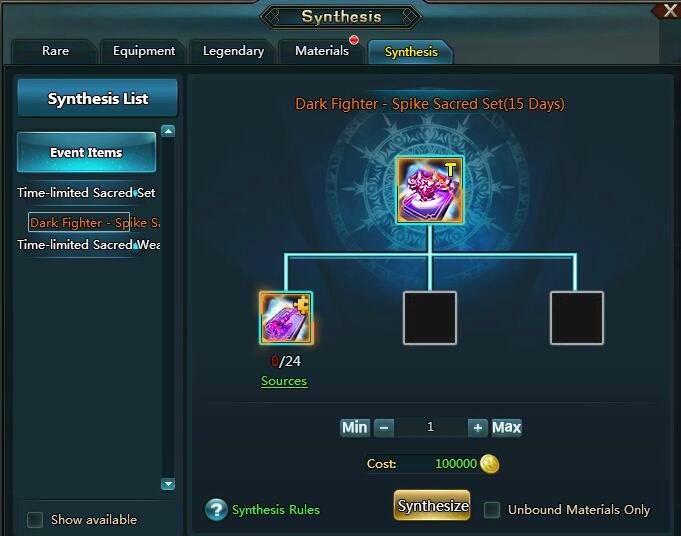Viewport: 681px width, 536px height.
Task: Open the Sources link
Action: tap(284, 381)
